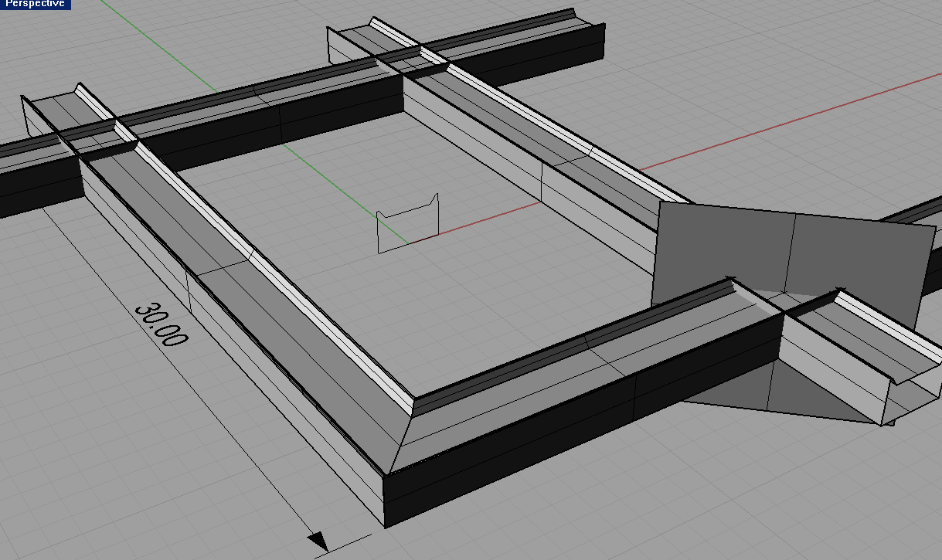942x560 pixels.
Task: Click the Perspective viewport title label
Action: point(35,4)
